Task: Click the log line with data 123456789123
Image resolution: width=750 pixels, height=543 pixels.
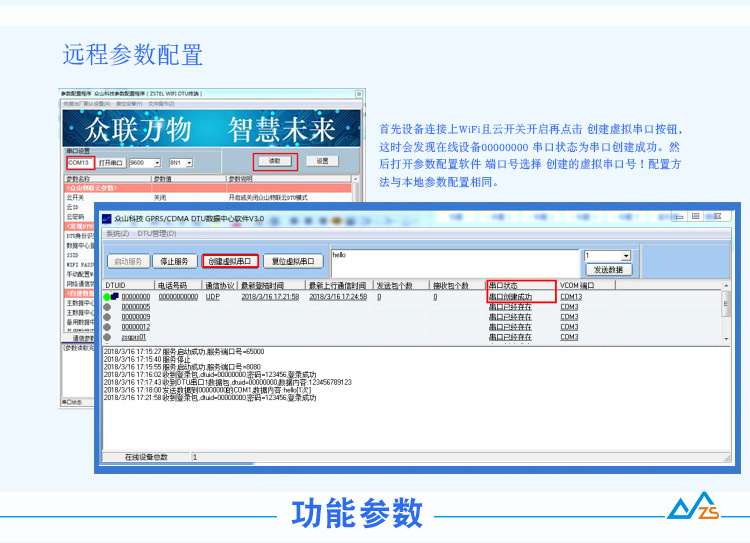Action: [x=228, y=382]
